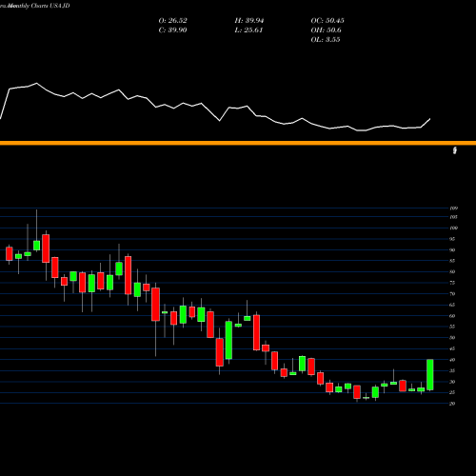The height and width of the screenshot is (476, 476).
Task: Click the 55 price axis label
Action: (x=452, y=327)
